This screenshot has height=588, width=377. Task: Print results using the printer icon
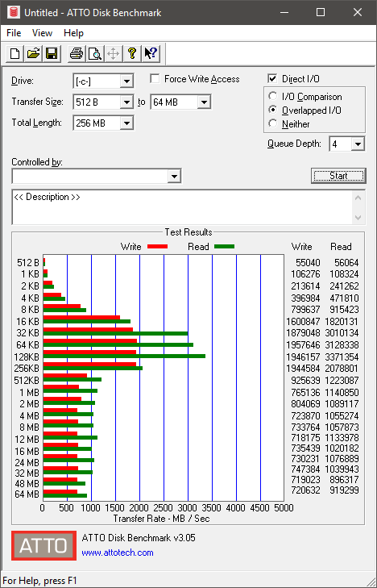(x=77, y=53)
